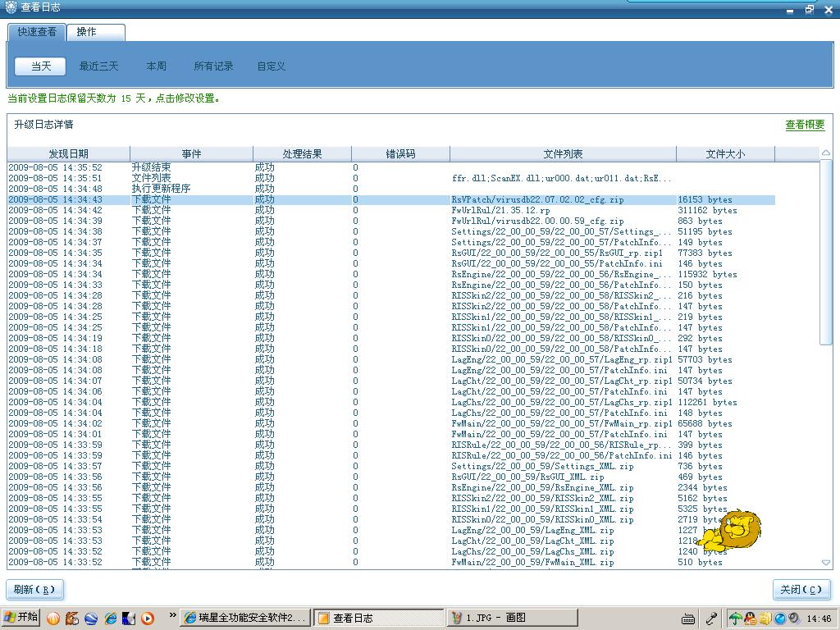The width and height of the screenshot is (840, 630).
Task: Click the microphone icon in the taskbar
Action: [x=711, y=619]
